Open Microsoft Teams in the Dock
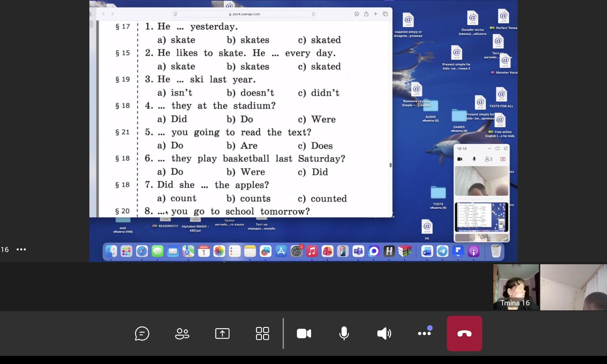 [x=358, y=251]
